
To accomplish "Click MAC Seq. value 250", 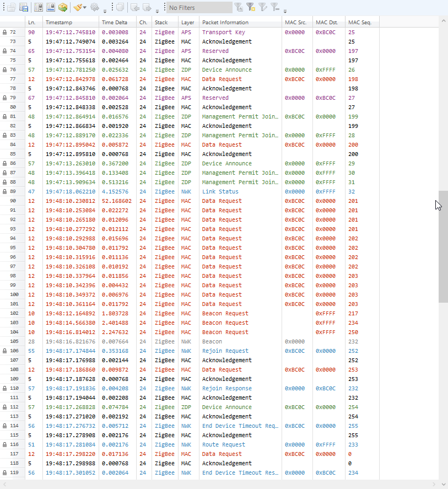I will 353,332.
